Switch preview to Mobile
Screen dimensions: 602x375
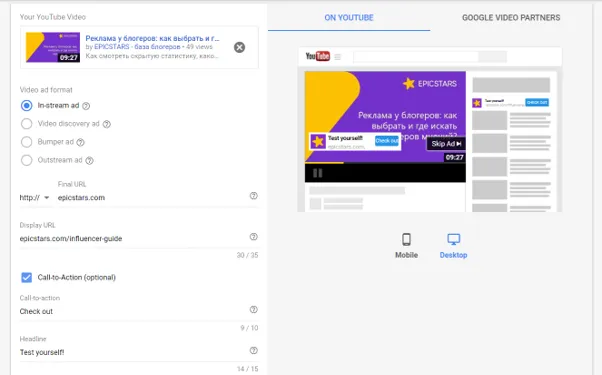406,246
